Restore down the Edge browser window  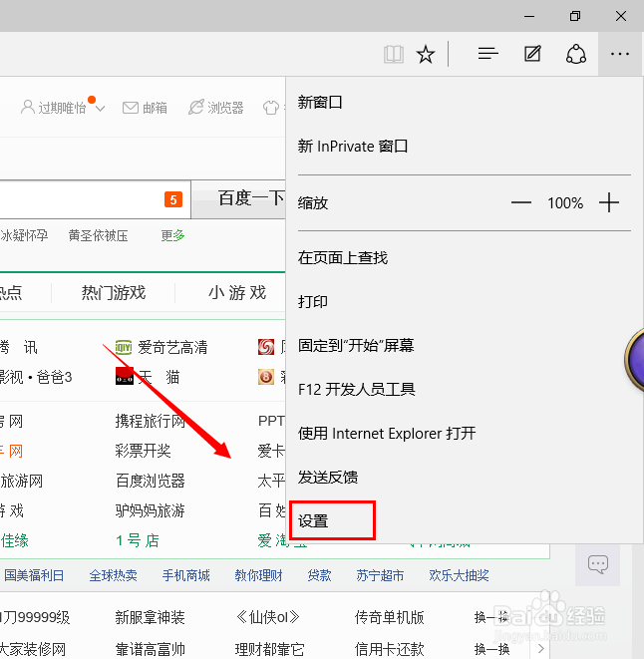(575, 16)
